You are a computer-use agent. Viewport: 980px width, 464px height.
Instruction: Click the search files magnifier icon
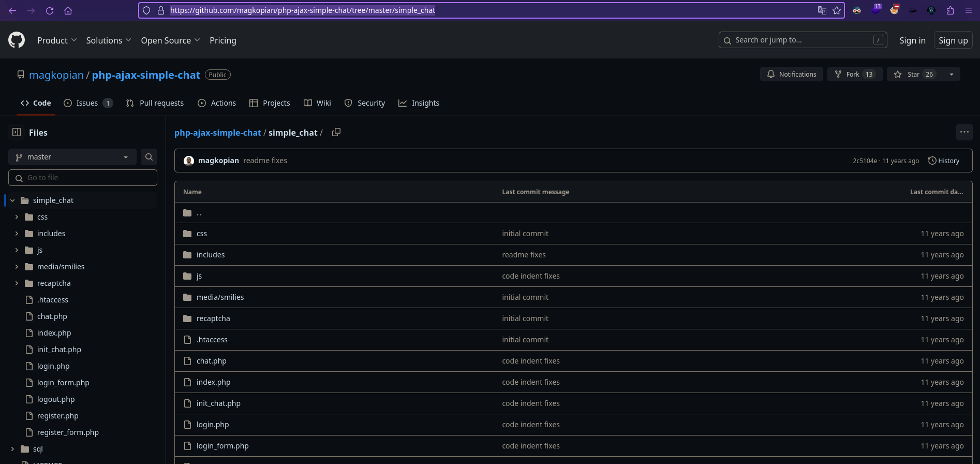pyautogui.click(x=149, y=157)
